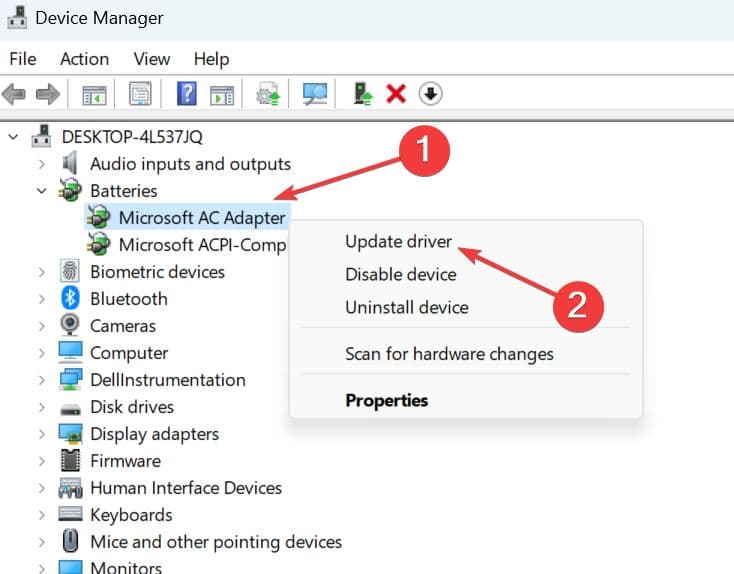Expand the Display adapters category
The image size is (734, 574).
pyautogui.click(x=41, y=434)
